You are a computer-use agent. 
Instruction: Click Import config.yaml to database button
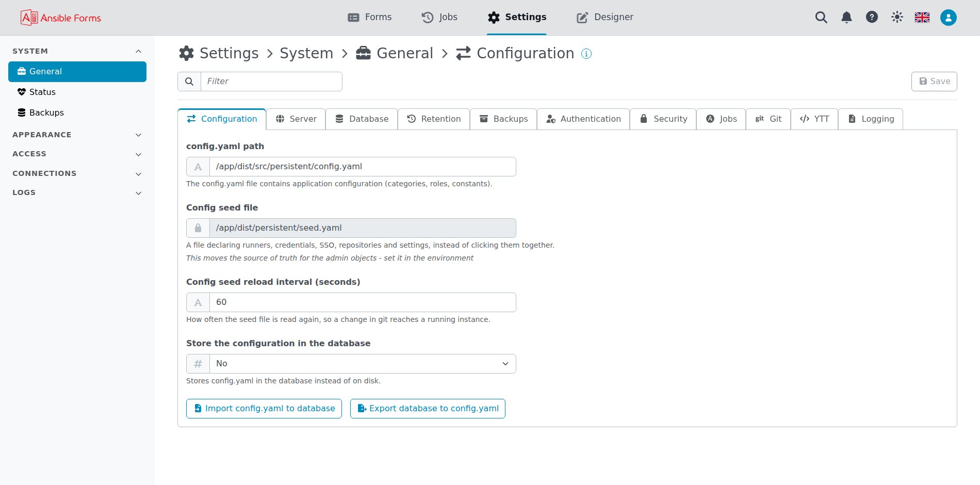(x=264, y=409)
